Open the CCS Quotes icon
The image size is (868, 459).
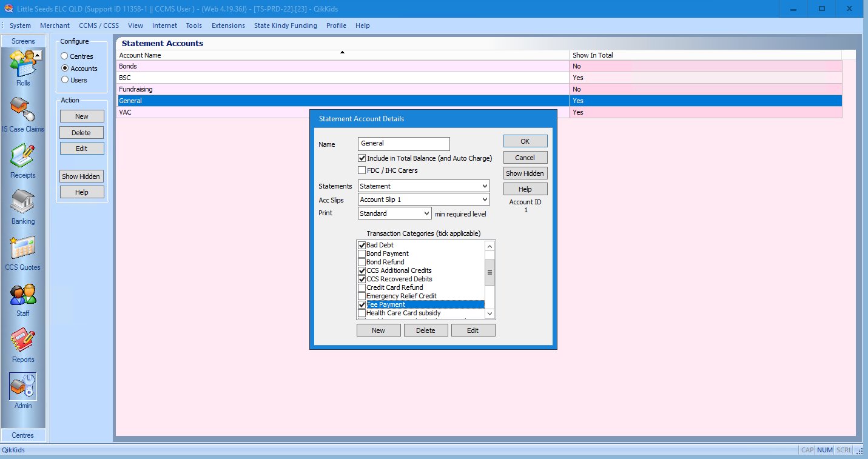point(23,248)
